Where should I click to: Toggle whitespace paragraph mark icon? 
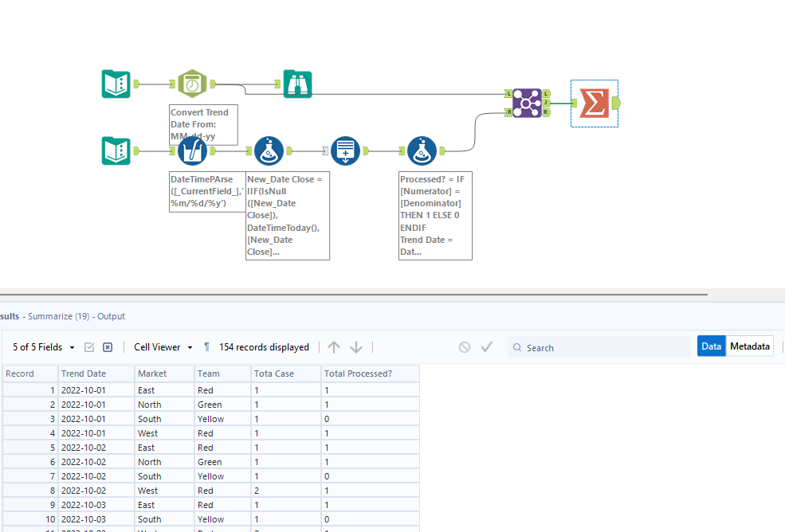[206, 347]
